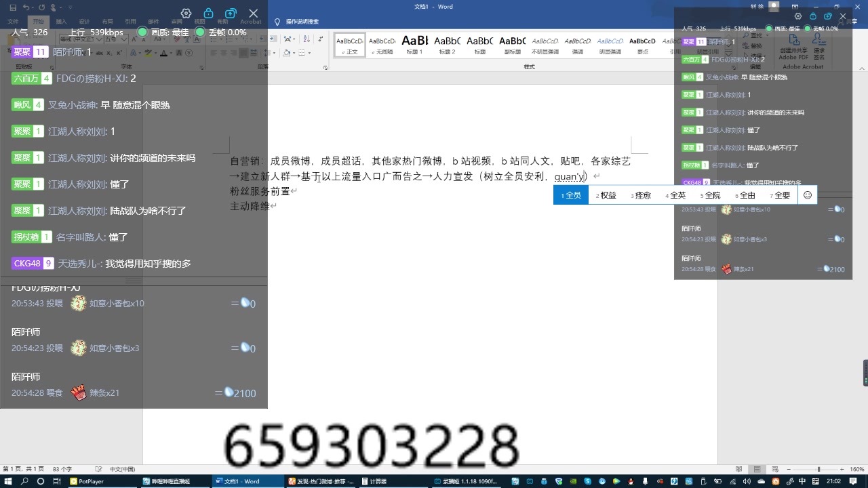Switch to 插入 ribbon tab
This screenshot has width=868, height=488.
61,22
